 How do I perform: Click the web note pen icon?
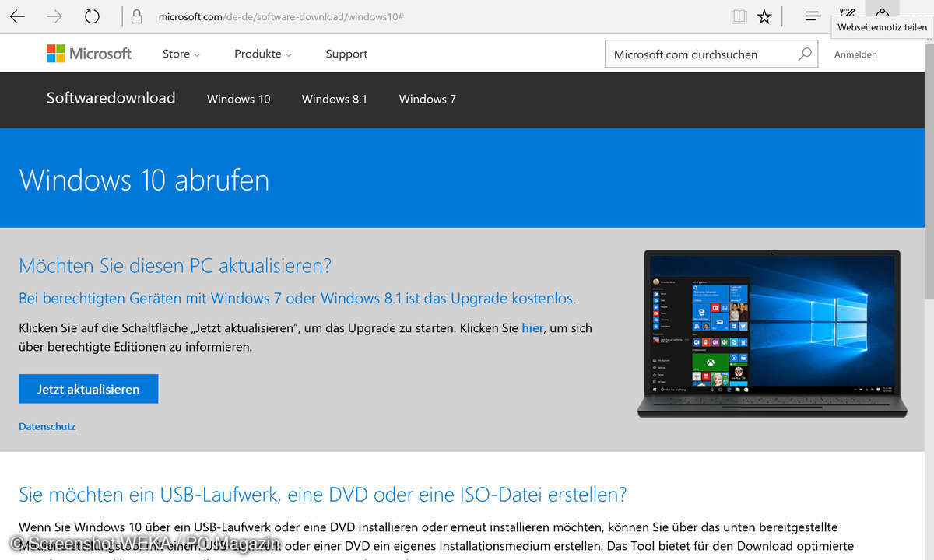848,13
